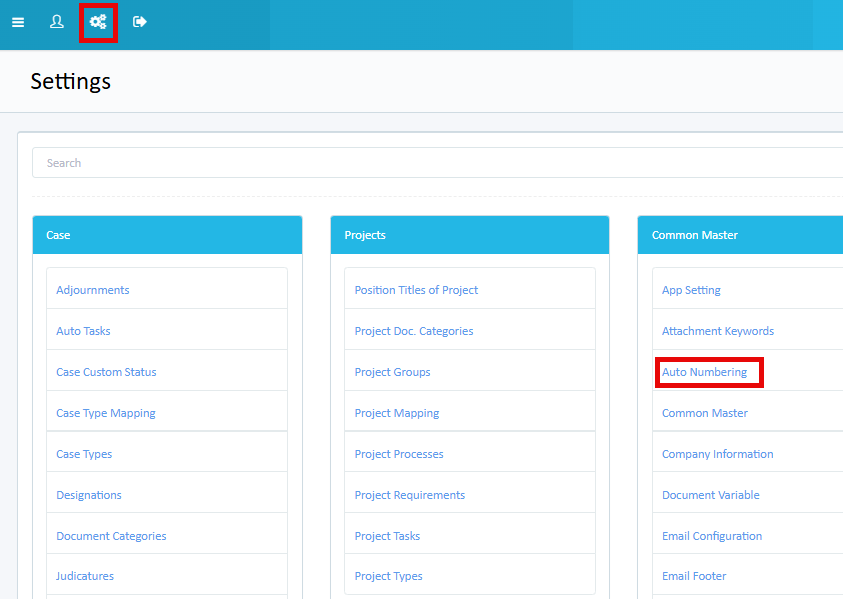
Task: Open App Setting link
Action: tap(691, 290)
